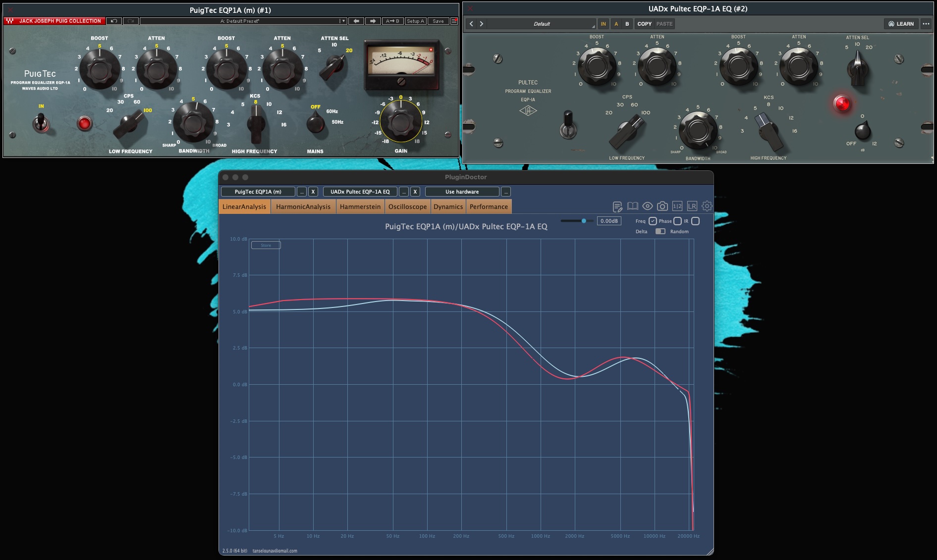Click the PuigTec GAIN knob

(x=400, y=120)
